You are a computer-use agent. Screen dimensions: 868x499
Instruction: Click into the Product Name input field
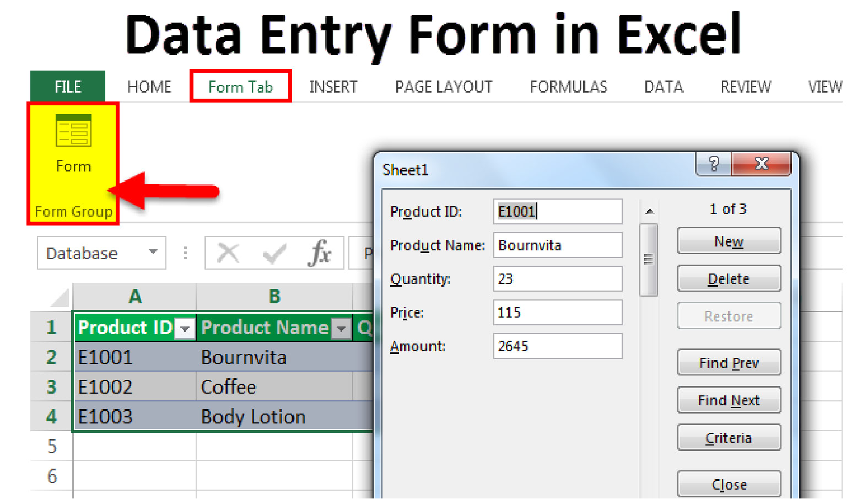click(557, 245)
